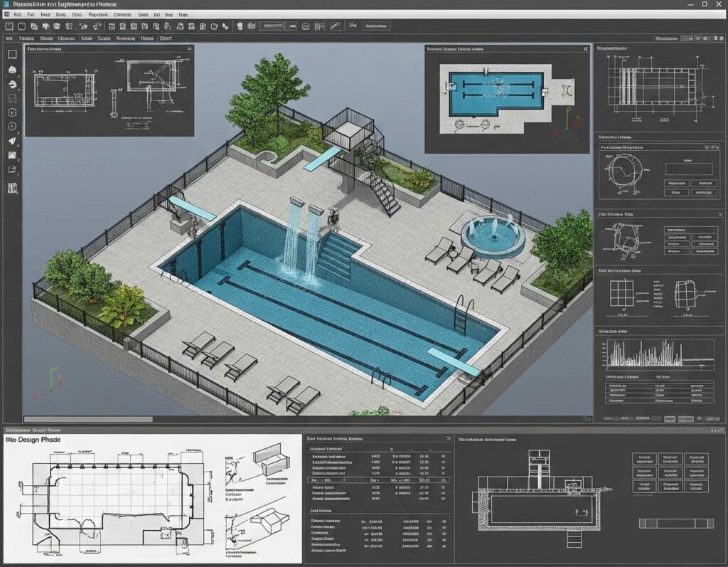
Task: Select the first tab in the secondary tab row
Action: click(x=10, y=38)
